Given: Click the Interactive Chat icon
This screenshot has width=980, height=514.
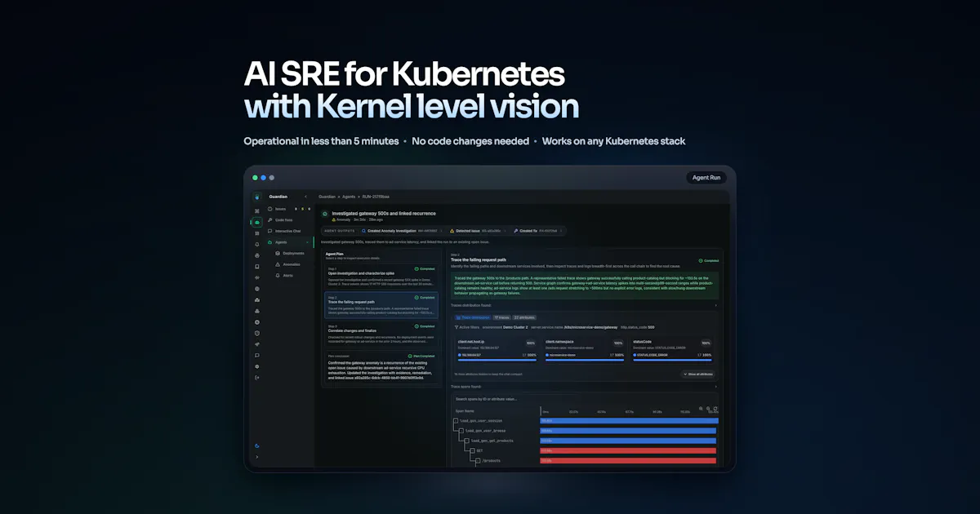Looking at the screenshot, I should click(x=269, y=231).
